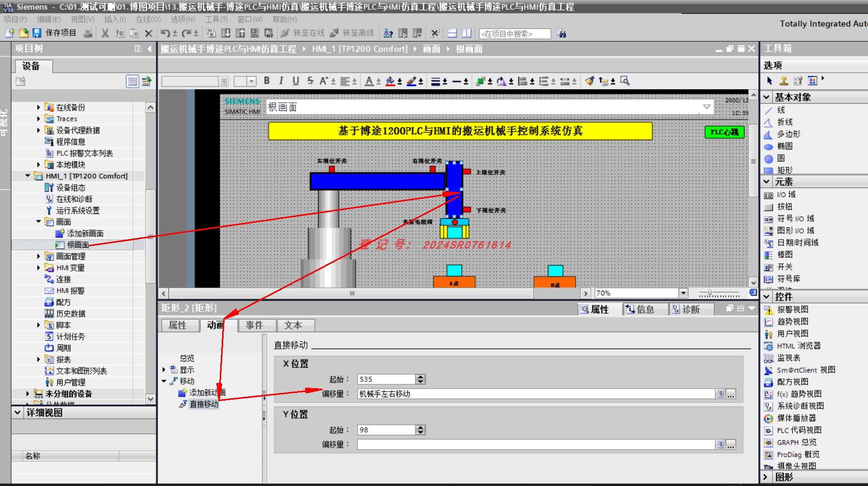Click the Y位置 偏移量 ellipsis browse button
This screenshot has height=486, width=868.
731,445
